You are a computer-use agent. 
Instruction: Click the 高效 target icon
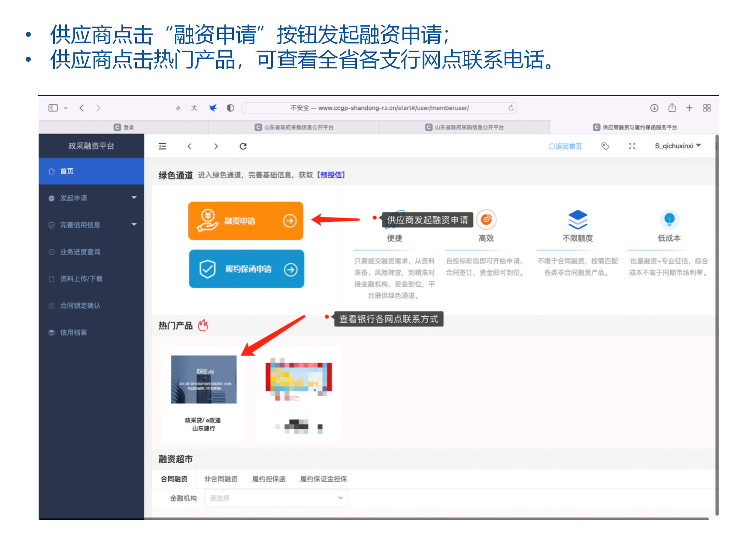tap(487, 219)
